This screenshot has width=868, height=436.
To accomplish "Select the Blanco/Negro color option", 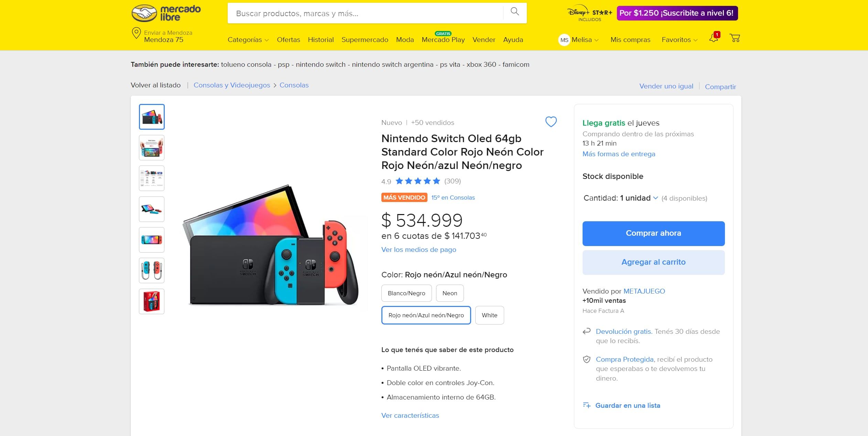I will click(x=406, y=293).
